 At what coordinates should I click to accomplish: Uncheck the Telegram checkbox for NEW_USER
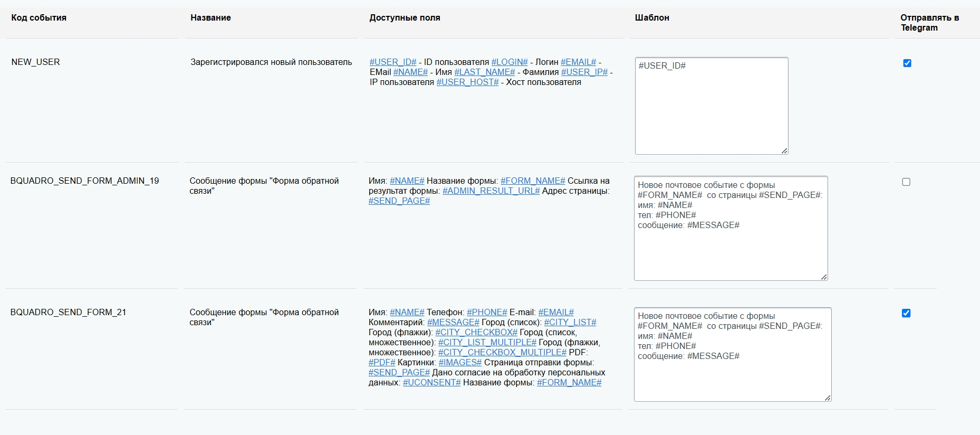pyautogui.click(x=907, y=63)
